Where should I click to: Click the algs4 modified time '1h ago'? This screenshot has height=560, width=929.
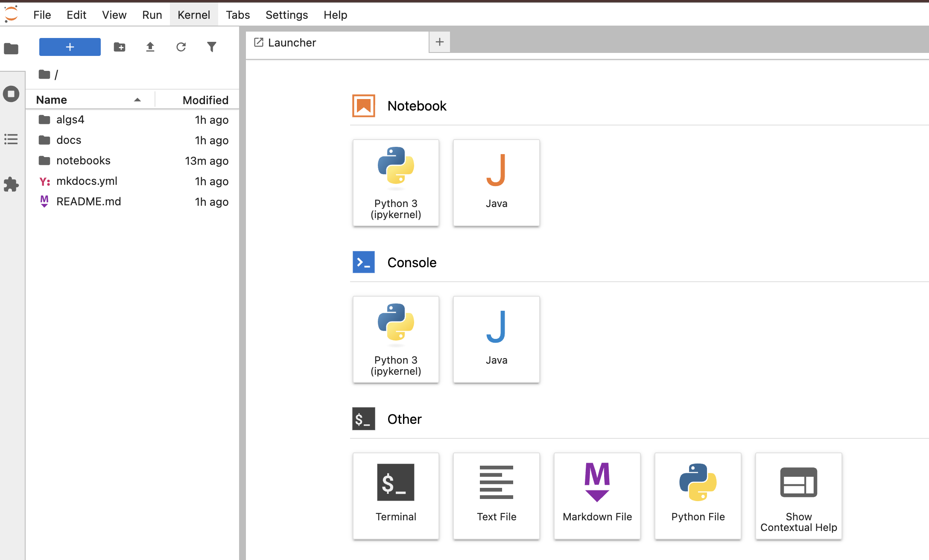coord(212,120)
